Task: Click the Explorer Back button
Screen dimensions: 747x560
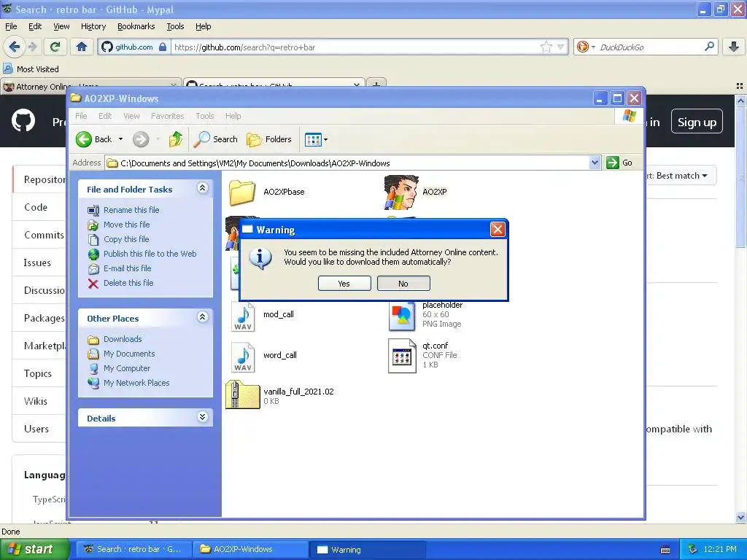Action: click(x=94, y=139)
